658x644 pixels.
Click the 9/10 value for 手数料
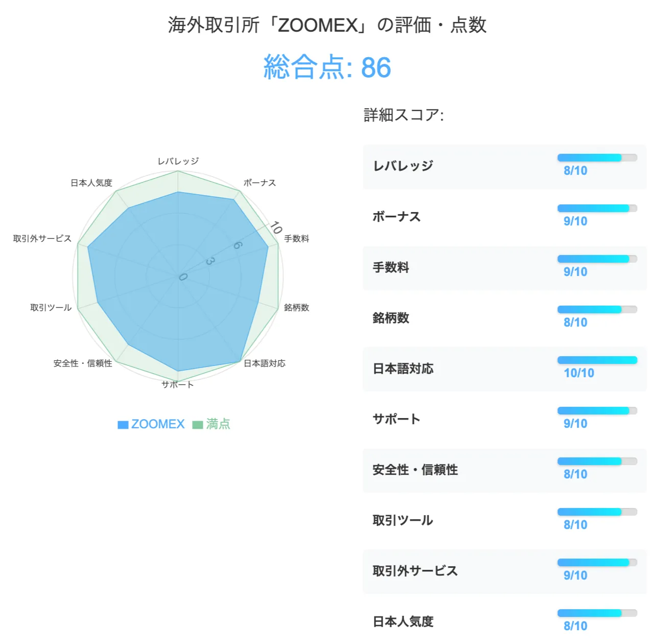pos(576,272)
